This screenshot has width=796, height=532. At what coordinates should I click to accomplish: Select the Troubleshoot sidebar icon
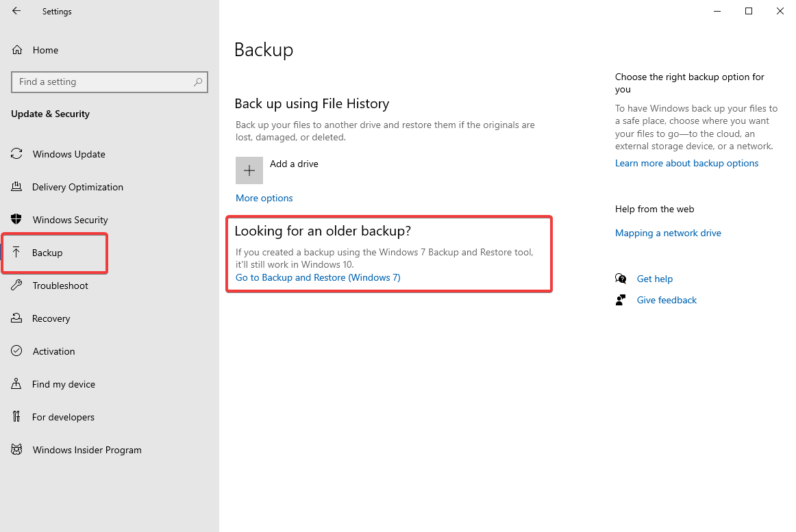pyautogui.click(x=16, y=286)
